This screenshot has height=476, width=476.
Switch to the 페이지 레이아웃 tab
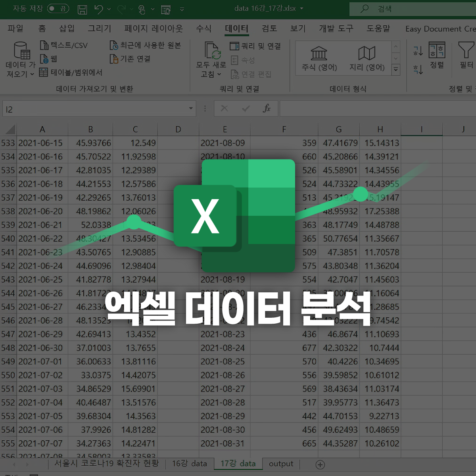click(x=154, y=29)
